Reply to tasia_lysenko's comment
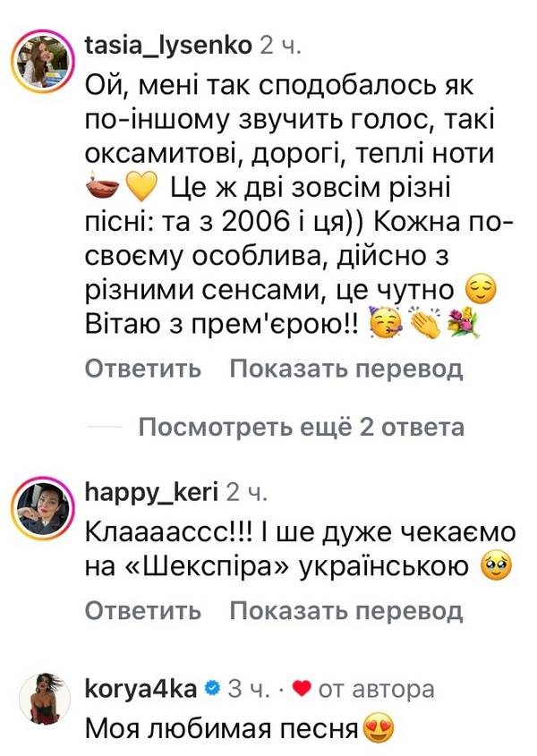The height and width of the screenshot is (756, 537). coord(143,368)
